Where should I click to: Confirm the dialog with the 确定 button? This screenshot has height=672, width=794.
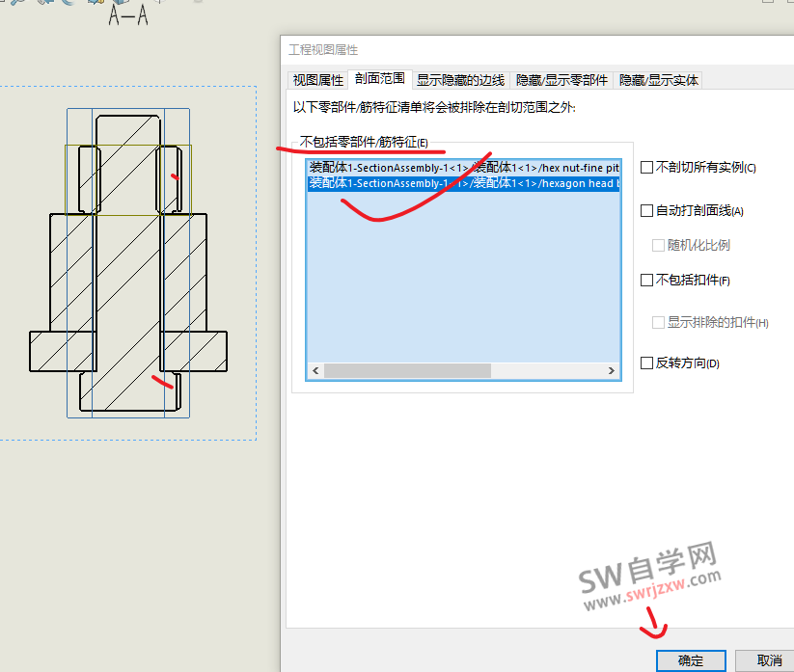point(691,660)
